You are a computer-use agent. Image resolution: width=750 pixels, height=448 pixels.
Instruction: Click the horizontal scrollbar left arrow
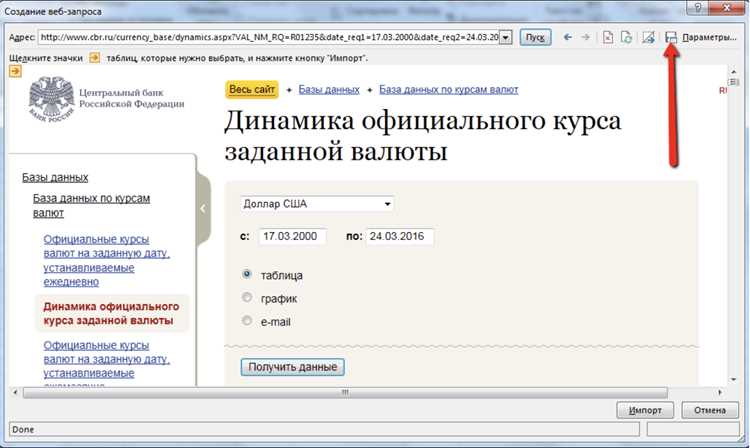[15, 393]
